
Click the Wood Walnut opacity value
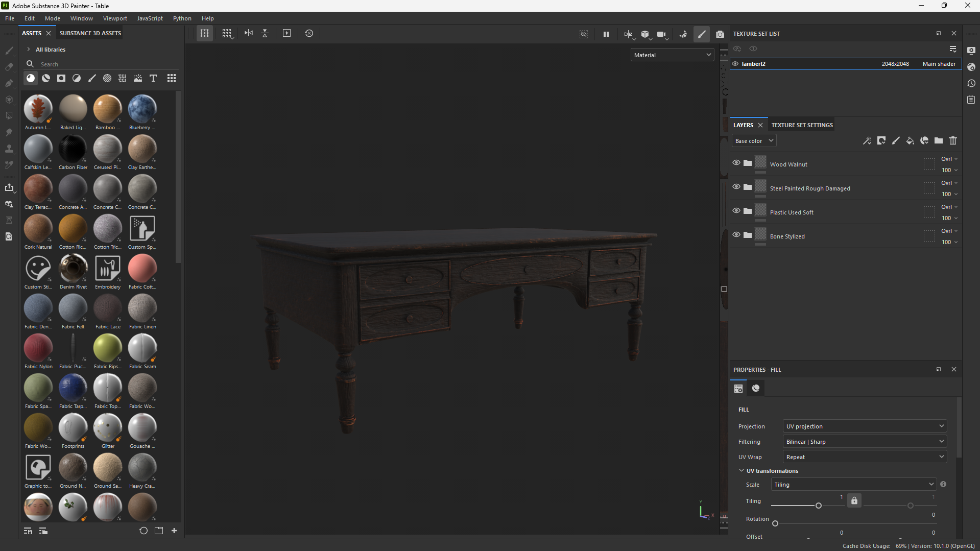(946, 170)
